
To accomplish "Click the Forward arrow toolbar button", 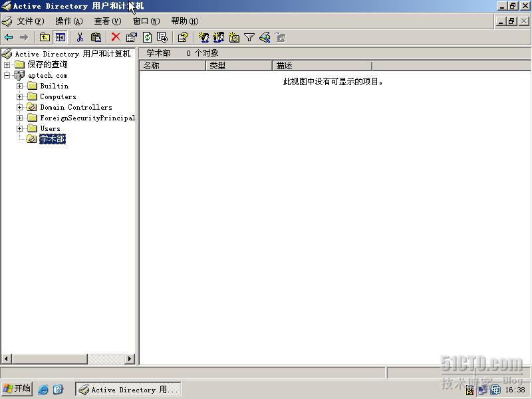I will click(x=24, y=37).
